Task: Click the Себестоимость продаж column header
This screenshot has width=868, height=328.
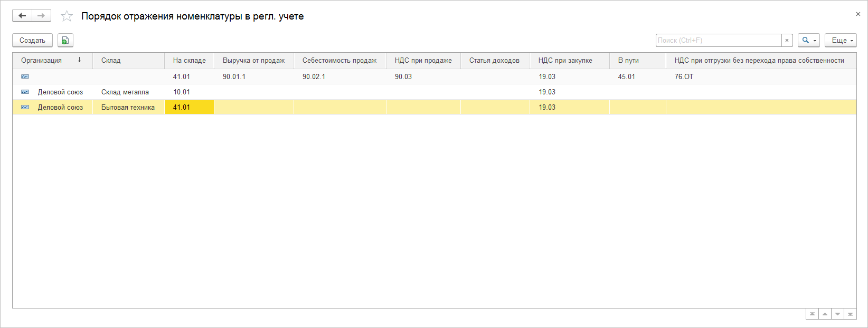Action: 339,60
